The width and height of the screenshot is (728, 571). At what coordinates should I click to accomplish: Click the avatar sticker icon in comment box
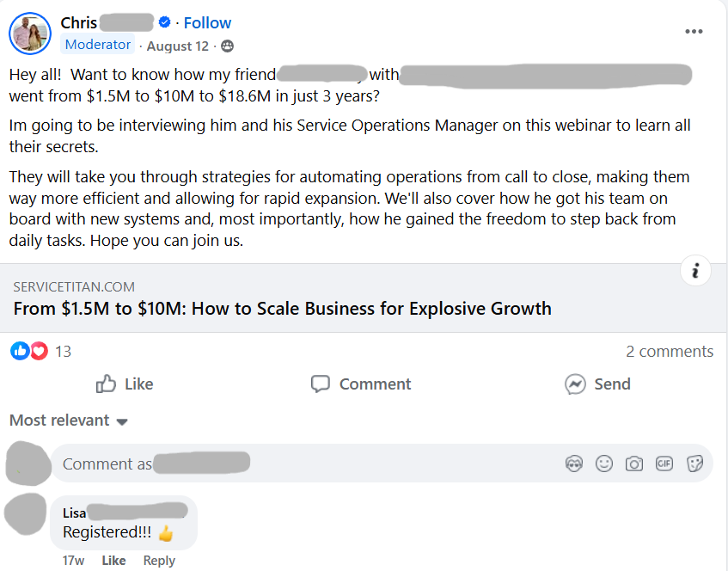574,464
